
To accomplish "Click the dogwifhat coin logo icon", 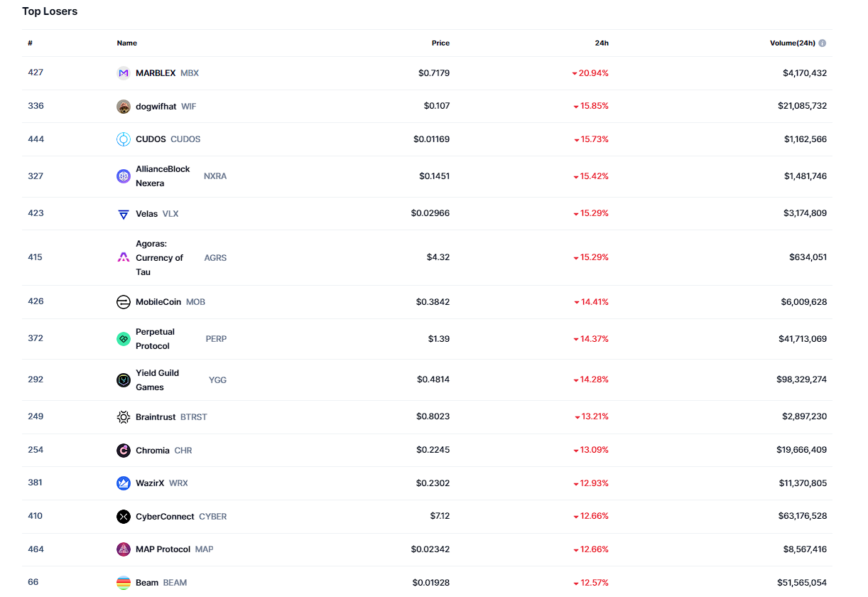I will click(124, 107).
